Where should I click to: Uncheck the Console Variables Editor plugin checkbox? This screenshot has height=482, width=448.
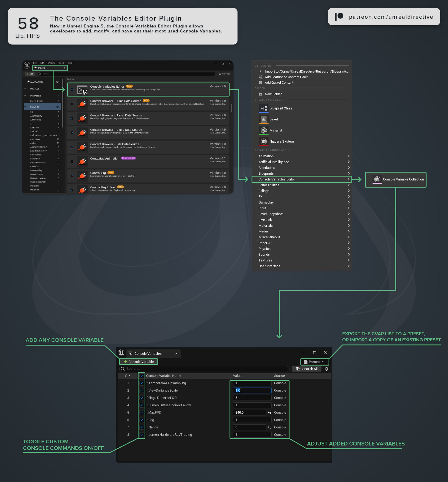click(72, 89)
